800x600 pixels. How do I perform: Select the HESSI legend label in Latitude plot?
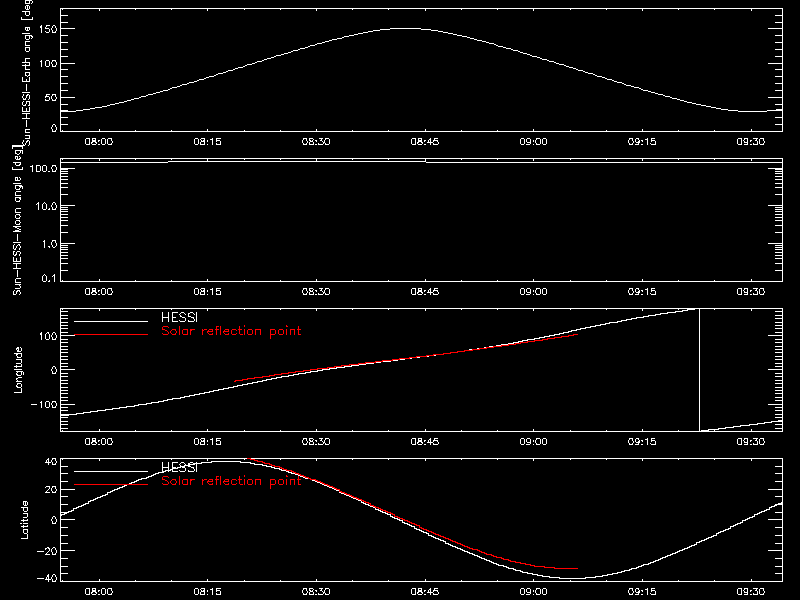pyautogui.click(x=179, y=467)
